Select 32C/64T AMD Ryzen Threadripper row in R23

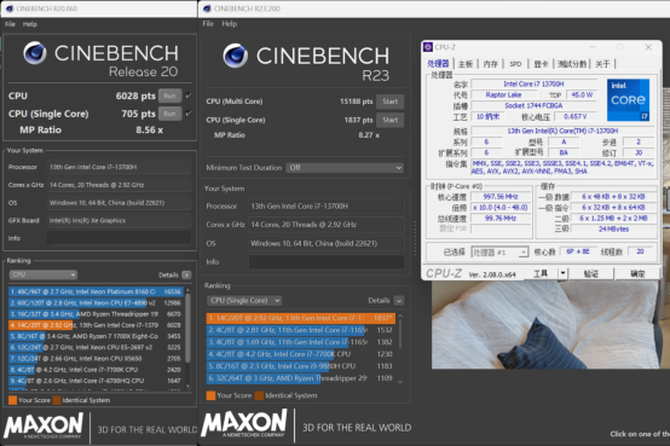click(301, 378)
